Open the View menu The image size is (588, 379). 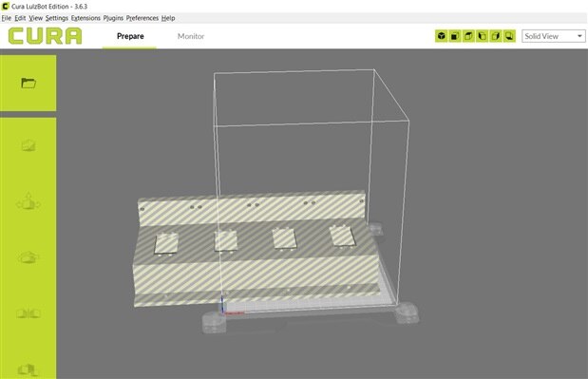36,18
